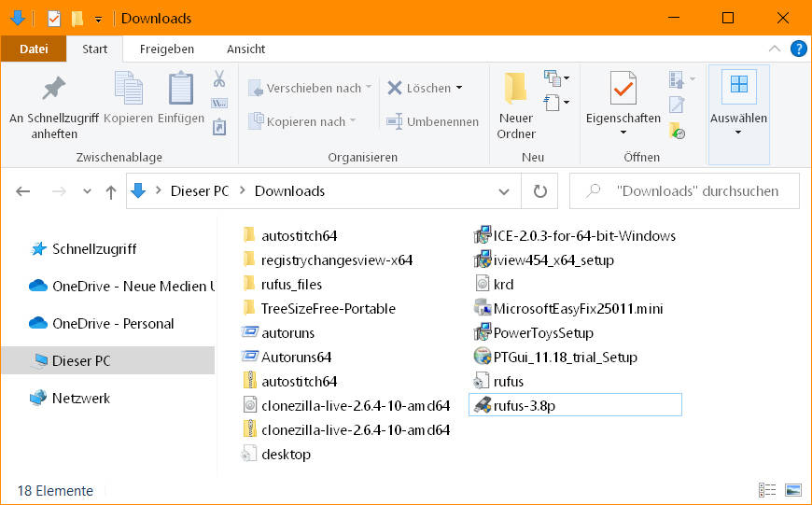
Task: Select the clonezilla-live ISO disc image file
Action: pyautogui.click(x=346, y=405)
